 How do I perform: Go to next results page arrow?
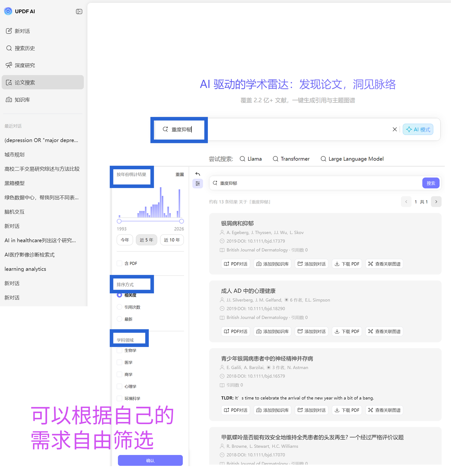[436, 202]
